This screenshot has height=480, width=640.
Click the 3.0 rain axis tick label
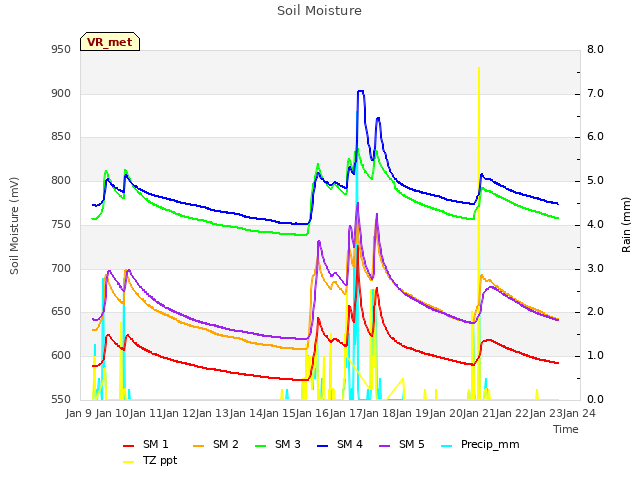[595, 269]
